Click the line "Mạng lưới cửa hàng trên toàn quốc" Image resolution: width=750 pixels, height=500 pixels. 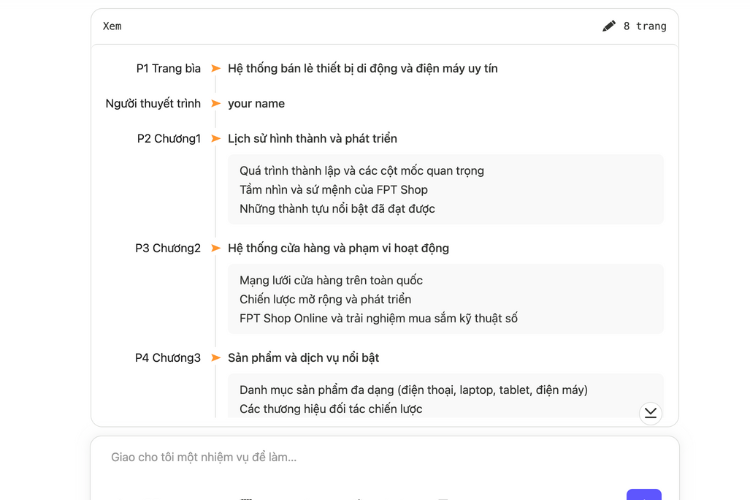pos(331,281)
